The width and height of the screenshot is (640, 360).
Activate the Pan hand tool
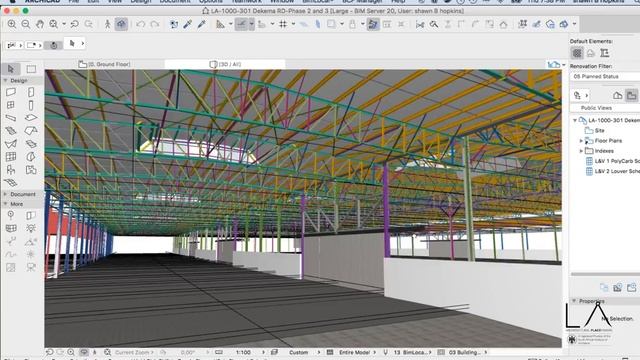click(40, 24)
